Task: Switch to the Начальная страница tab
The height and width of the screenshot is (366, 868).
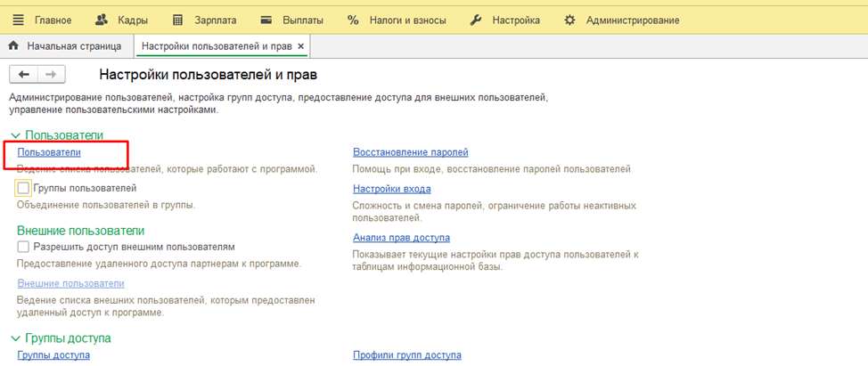Action: pos(72,45)
